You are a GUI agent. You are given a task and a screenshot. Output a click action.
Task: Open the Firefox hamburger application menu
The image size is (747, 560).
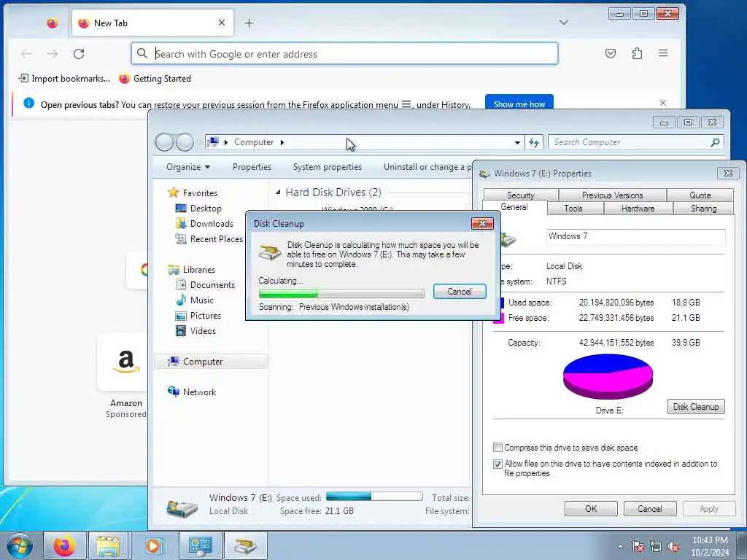click(x=663, y=53)
